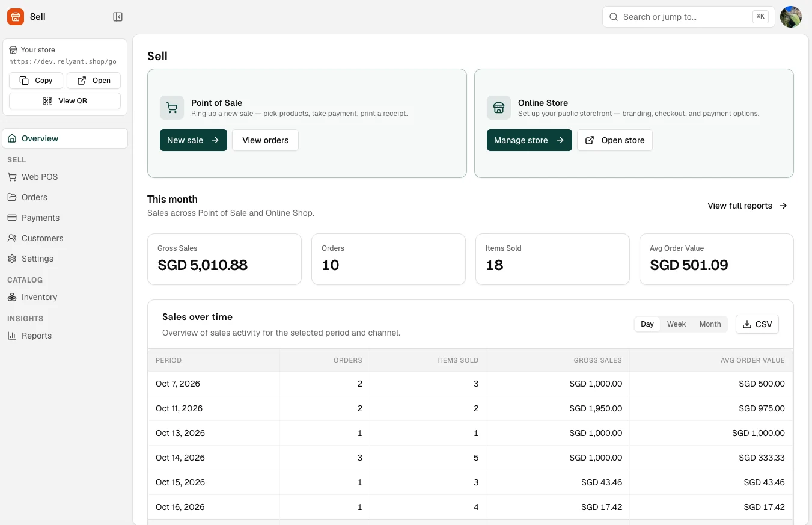Click the Reports chart icon in the sidebar

coord(12,336)
